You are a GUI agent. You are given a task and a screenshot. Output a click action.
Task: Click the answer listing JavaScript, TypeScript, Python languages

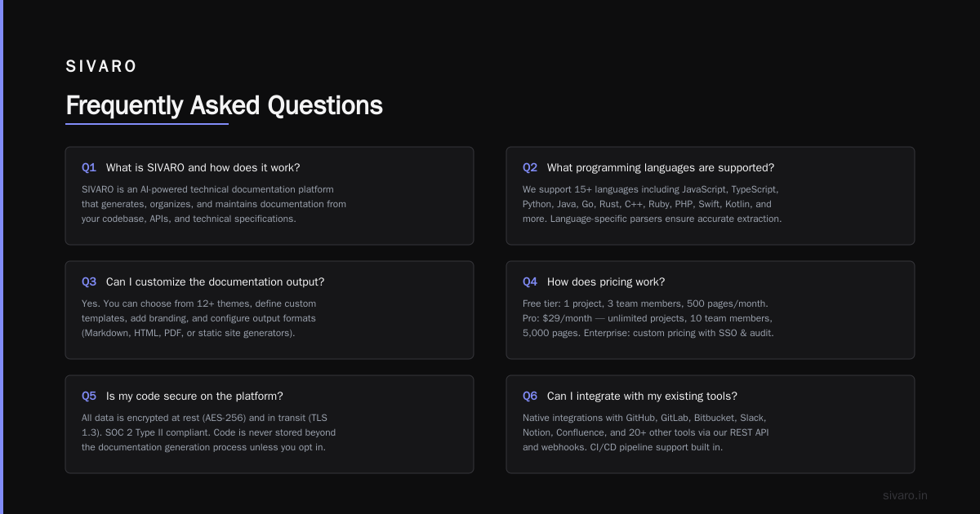652,204
